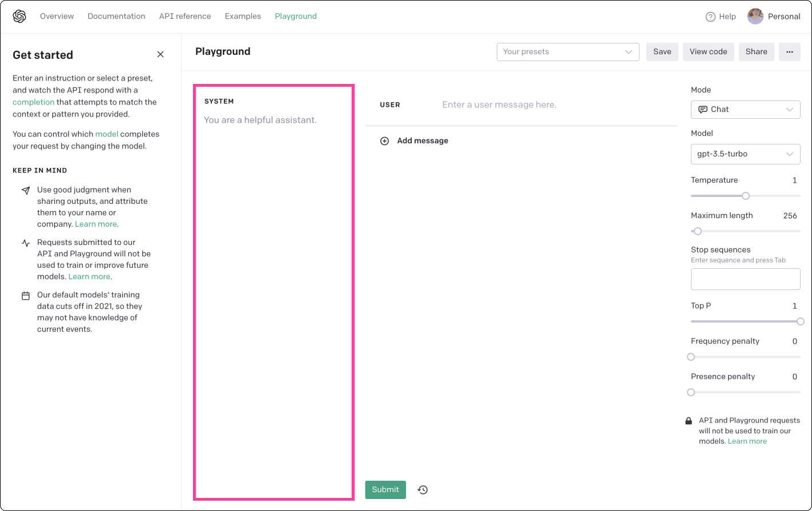Click the View code button
Image resolution: width=812 pixels, height=511 pixels.
[709, 51]
